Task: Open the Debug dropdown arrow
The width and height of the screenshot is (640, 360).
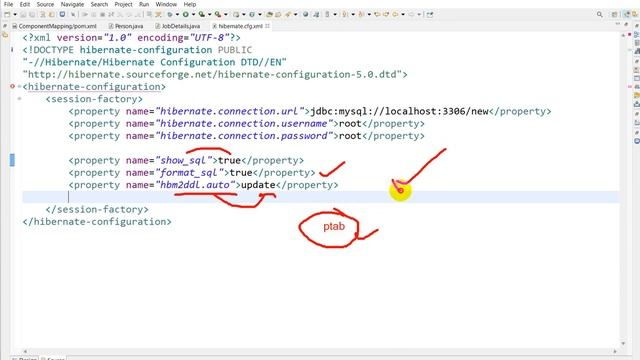Action: tap(177, 14)
